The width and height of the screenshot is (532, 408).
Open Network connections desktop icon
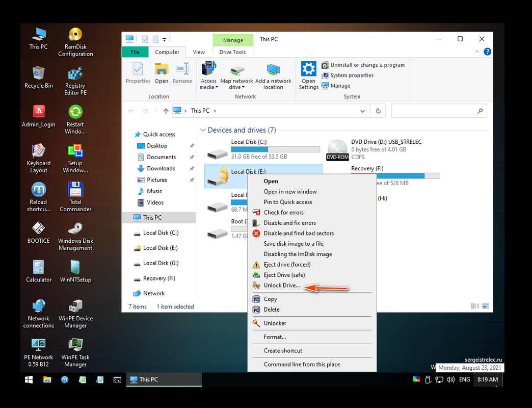click(x=38, y=314)
